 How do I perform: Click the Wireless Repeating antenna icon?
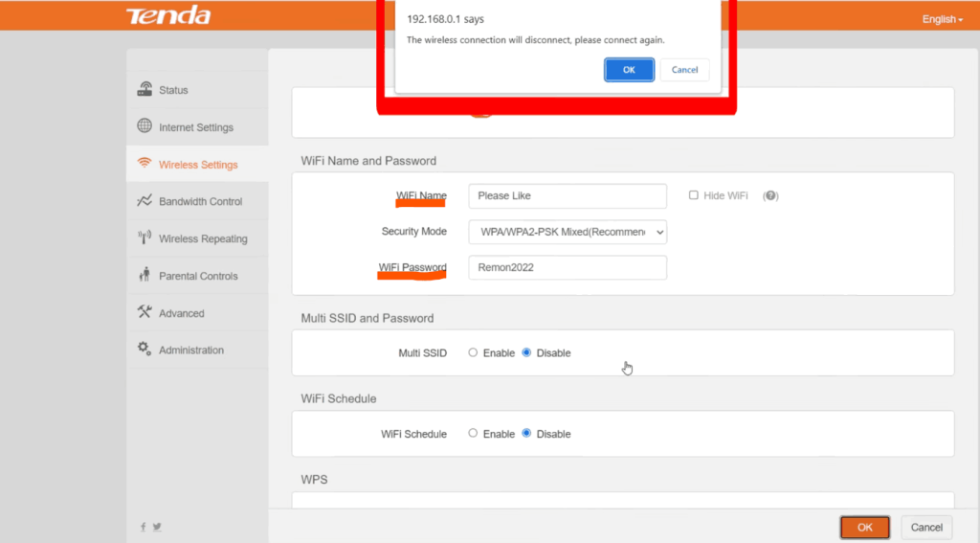pyautogui.click(x=145, y=238)
